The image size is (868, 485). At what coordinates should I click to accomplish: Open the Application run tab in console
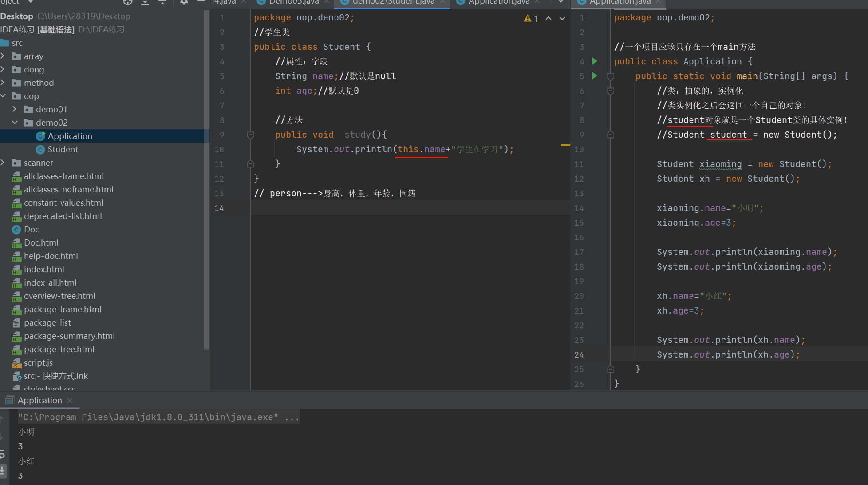(x=39, y=400)
